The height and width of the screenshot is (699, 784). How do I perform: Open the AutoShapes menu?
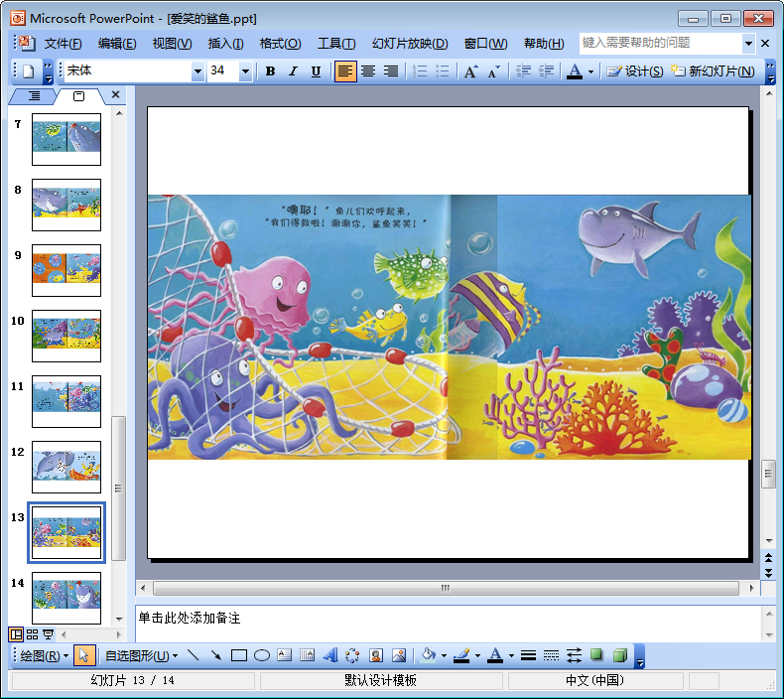coord(142,655)
